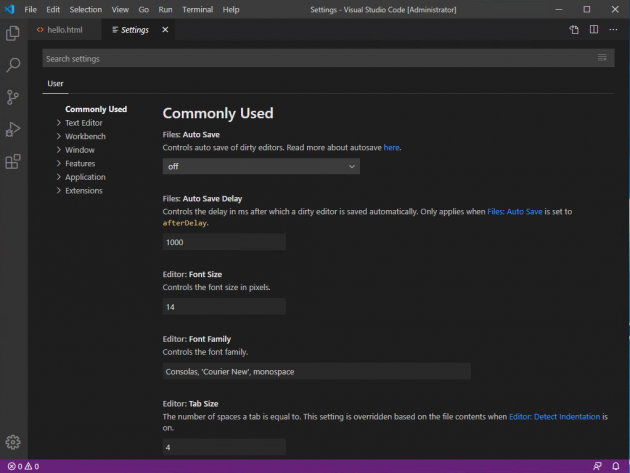The image size is (630, 473).
Task: Click the Editor: Font Size setting title
Action: pos(192,274)
